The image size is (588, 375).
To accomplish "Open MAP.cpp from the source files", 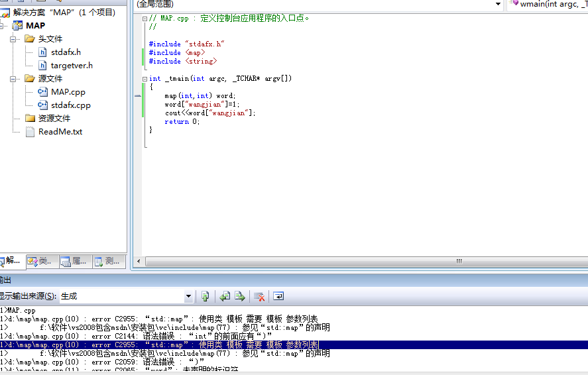I will click(68, 92).
